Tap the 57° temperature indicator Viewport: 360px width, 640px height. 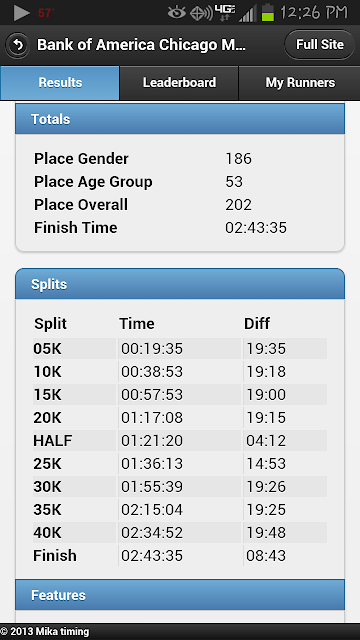tap(46, 13)
